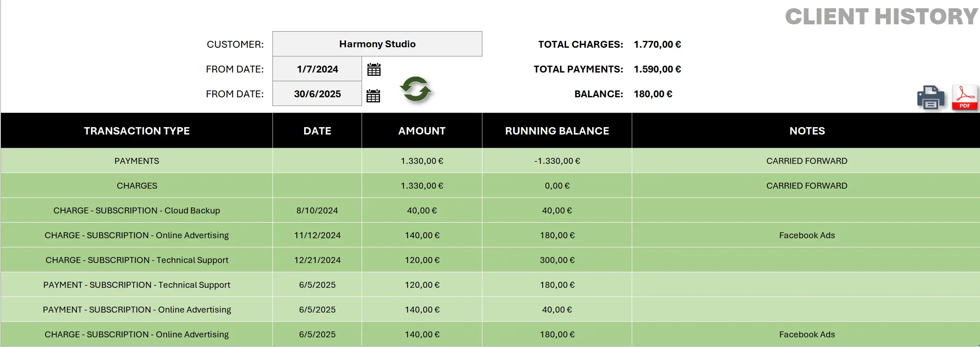Click the 180,00 € value next to BALANCE:
Screen dimensions: 980x347
tap(653, 94)
